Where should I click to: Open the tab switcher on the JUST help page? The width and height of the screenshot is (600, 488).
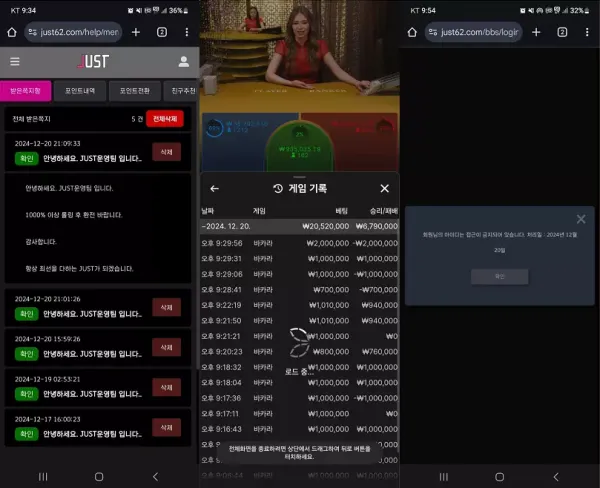[x=162, y=32]
